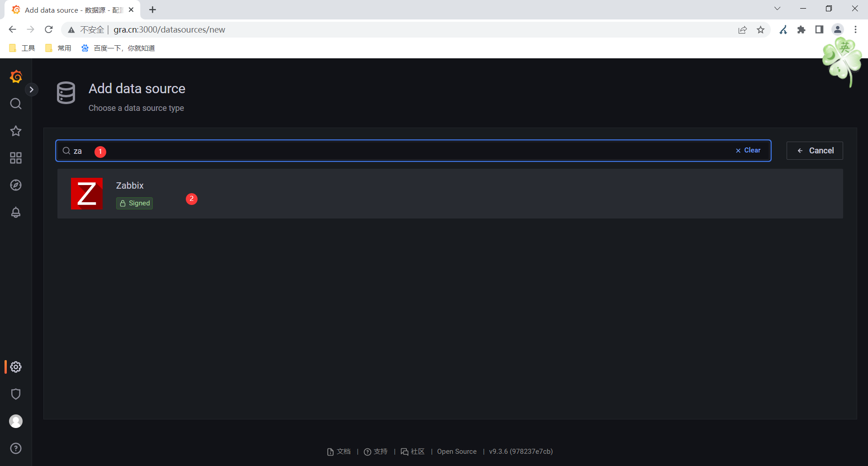Focus the data source search field
This screenshot has height=466, width=868.
coord(413,151)
